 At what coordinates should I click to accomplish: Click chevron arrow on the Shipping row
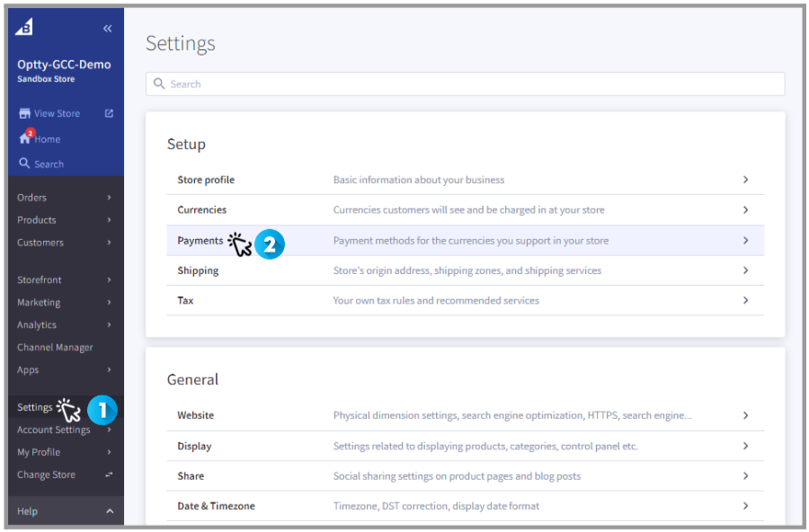click(745, 270)
